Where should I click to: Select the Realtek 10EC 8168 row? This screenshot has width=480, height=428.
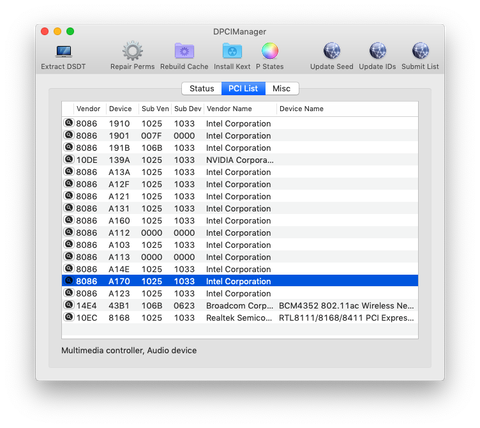[x=240, y=318]
